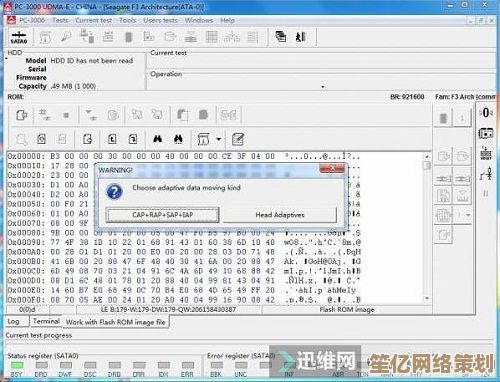Switch to the Log tab

[13, 322]
